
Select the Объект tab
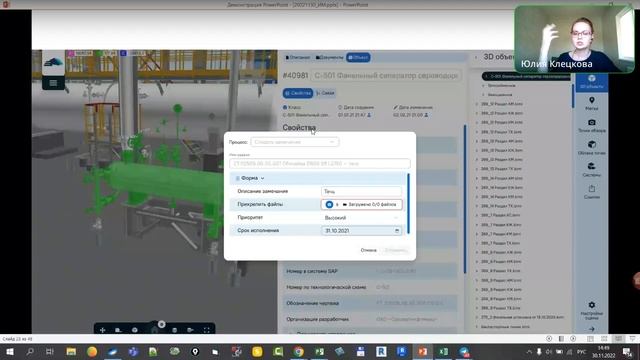[358, 58]
